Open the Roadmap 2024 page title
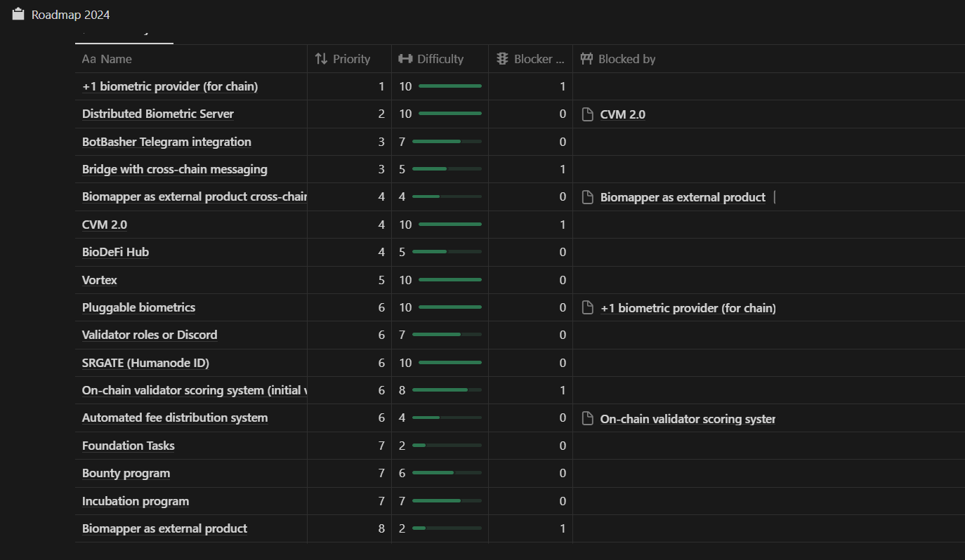Screen dimensions: 965x560 [x=70, y=15]
